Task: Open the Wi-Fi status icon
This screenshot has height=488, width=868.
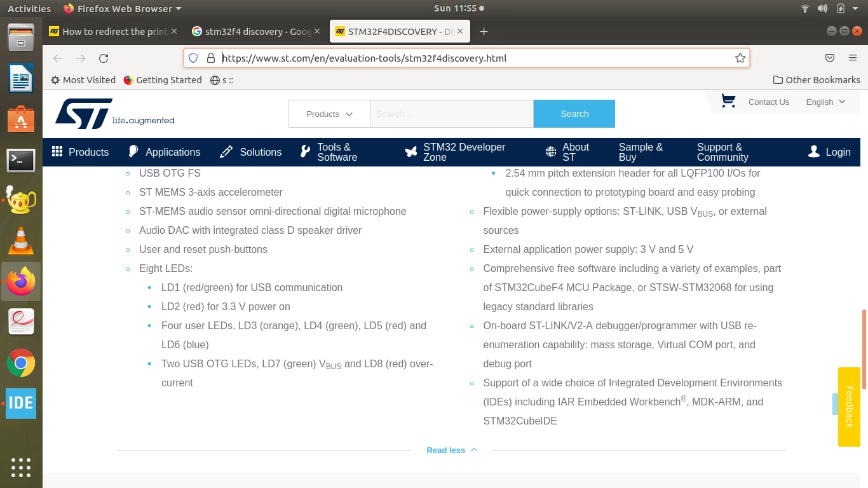Action: coord(805,8)
